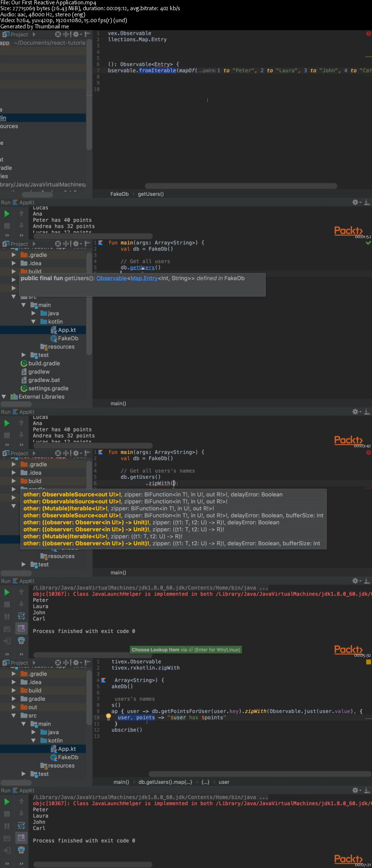Toggle Scroll to End in 00:07:21 frame Run panel
372x868 pixels.
point(21,838)
